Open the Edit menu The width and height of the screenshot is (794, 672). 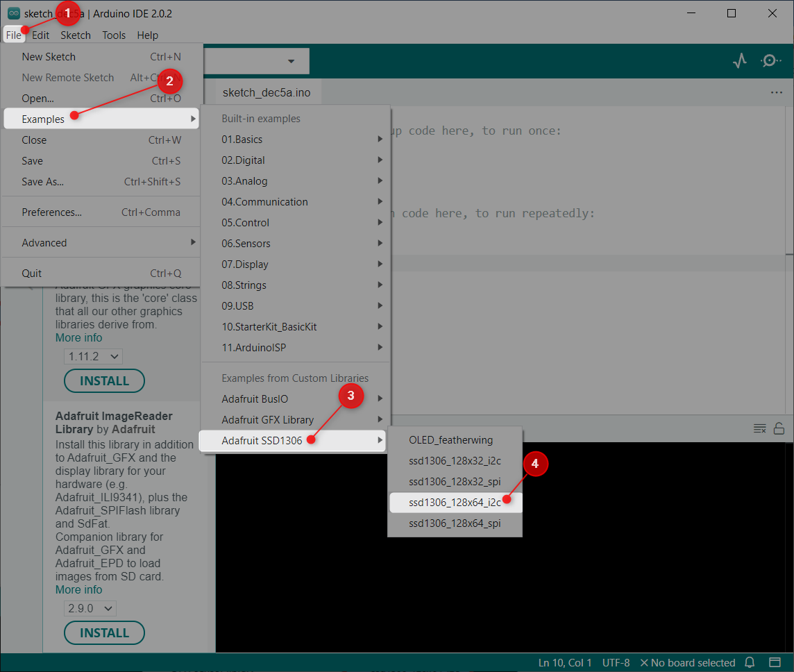40,35
